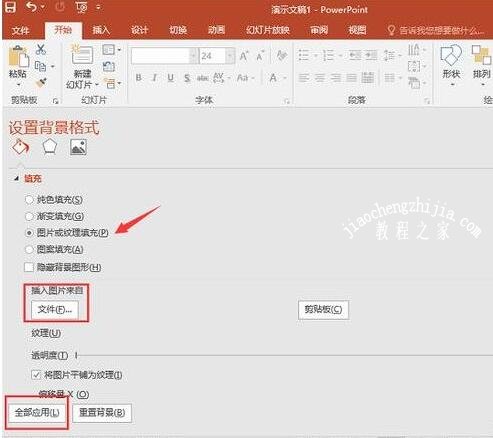This screenshot has width=493, height=438.
Task: Click 全部应用(L) button
Action: tap(37, 413)
